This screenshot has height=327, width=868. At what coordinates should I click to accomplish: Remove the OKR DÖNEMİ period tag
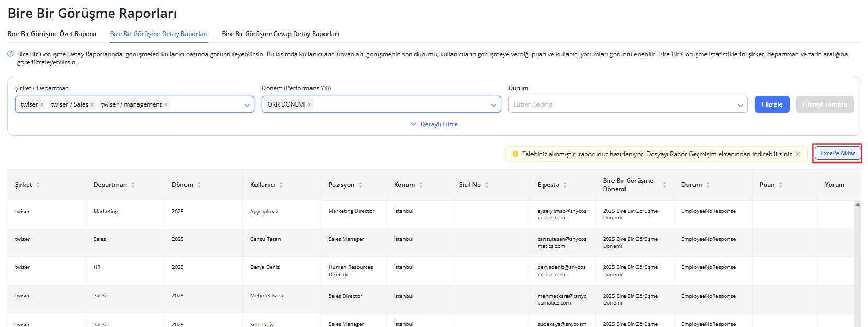coord(309,104)
